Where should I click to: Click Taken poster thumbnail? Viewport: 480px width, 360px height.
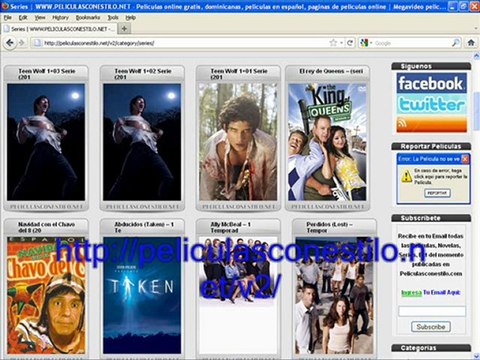tap(142, 295)
